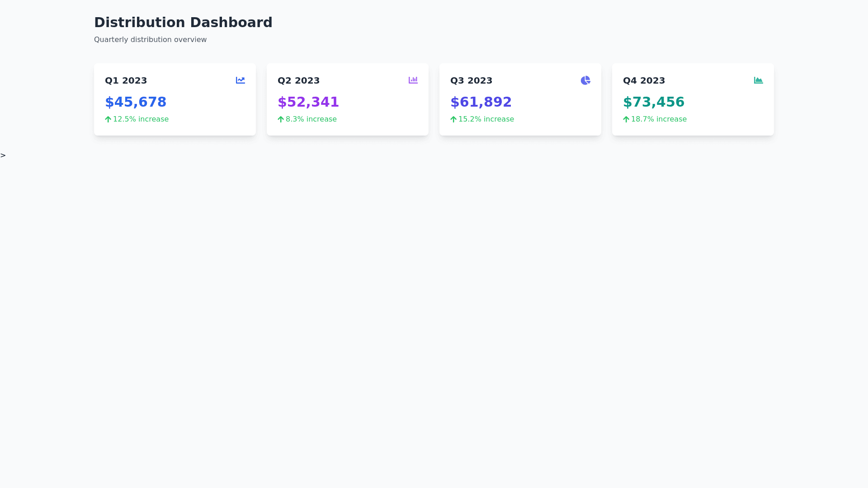
Task: Select the $52,341 amount
Action: click(308, 102)
